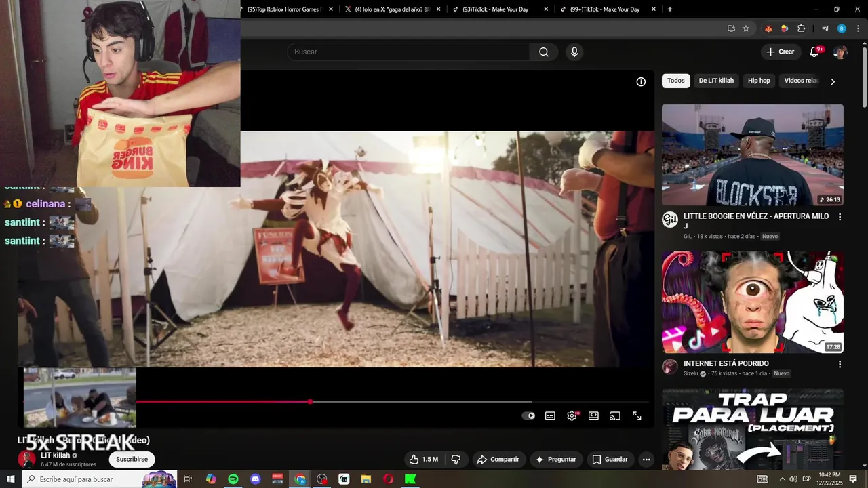The image size is (868, 488).
Task: Like the video showing 1.5 M
Action: [x=424, y=460]
